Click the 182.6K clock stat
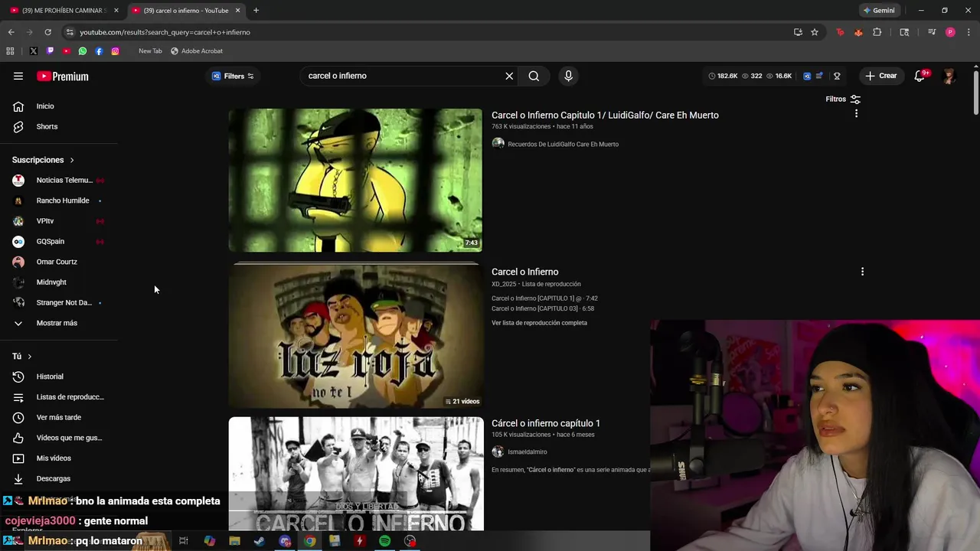This screenshot has width=980, height=551. click(723, 76)
